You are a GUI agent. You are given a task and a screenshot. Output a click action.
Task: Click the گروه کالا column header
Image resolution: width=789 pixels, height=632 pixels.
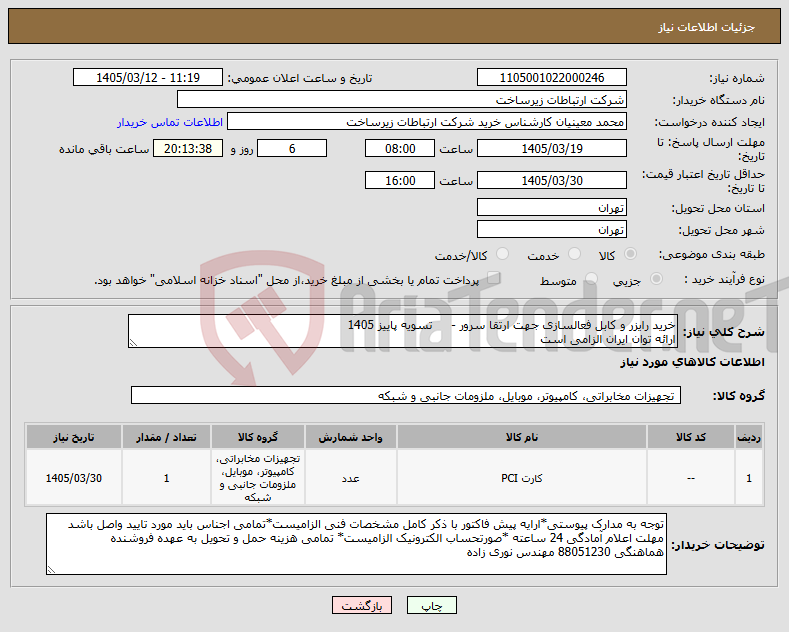(258, 437)
